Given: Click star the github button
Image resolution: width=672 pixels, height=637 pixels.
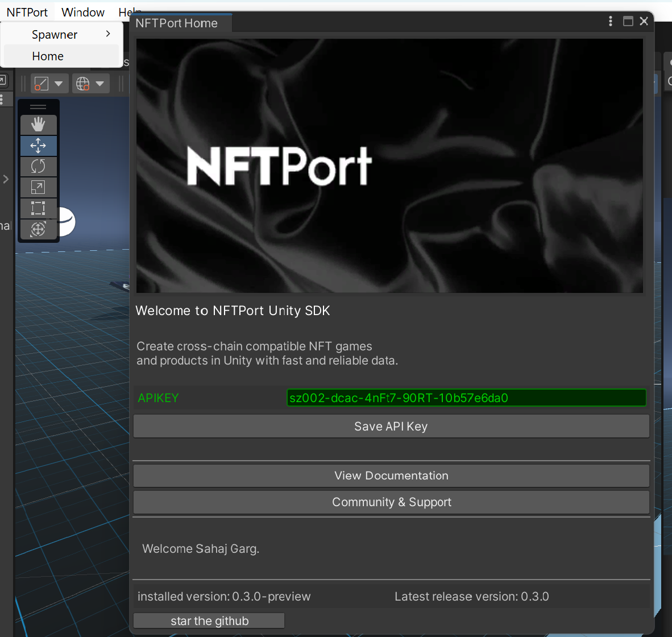Looking at the screenshot, I should coord(209,621).
